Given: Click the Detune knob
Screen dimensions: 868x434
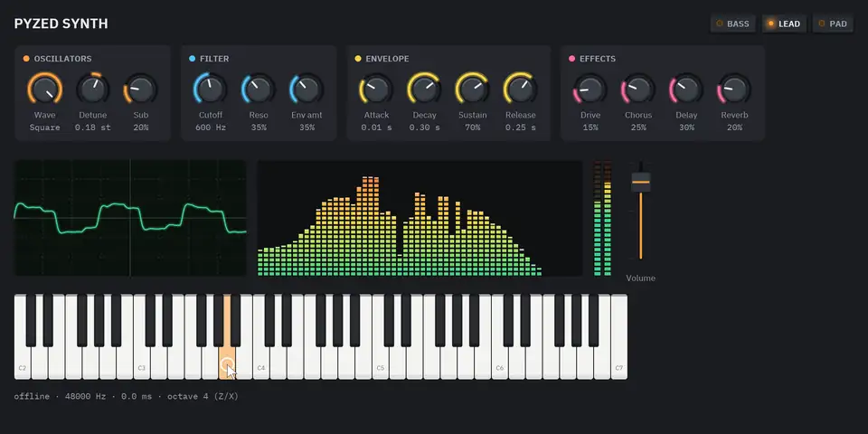Looking at the screenshot, I should coord(93,89).
